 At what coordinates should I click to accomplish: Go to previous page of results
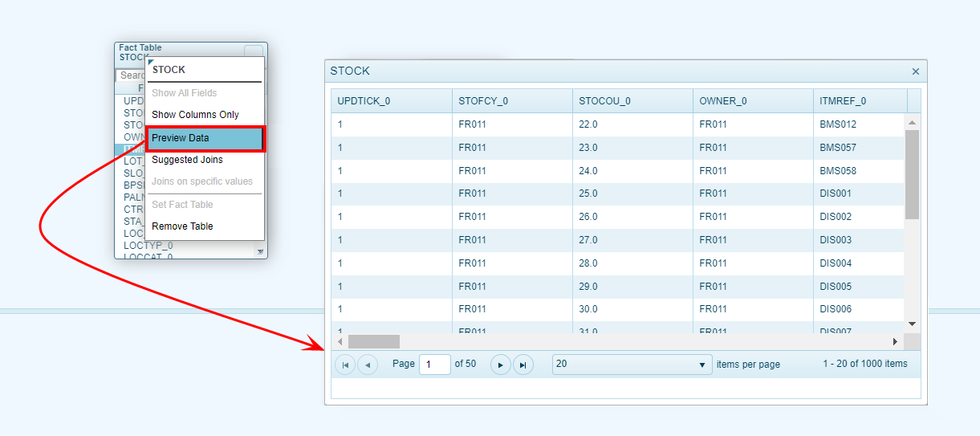tap(368, 365)
